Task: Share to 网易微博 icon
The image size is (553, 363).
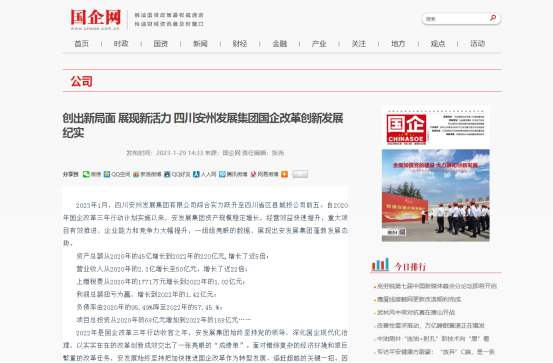Action: click(x=253, y=174)
